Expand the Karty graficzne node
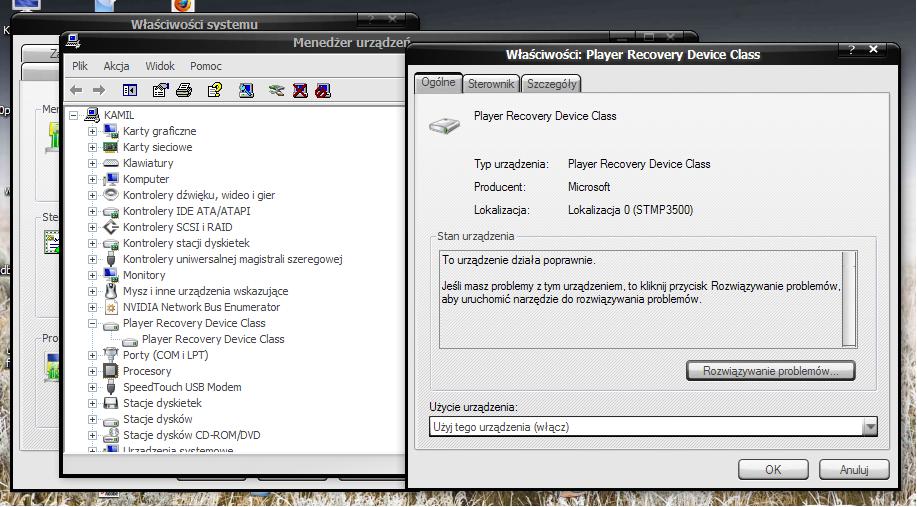This screenshot has width=917, height=507. click(x=92, y=131)
